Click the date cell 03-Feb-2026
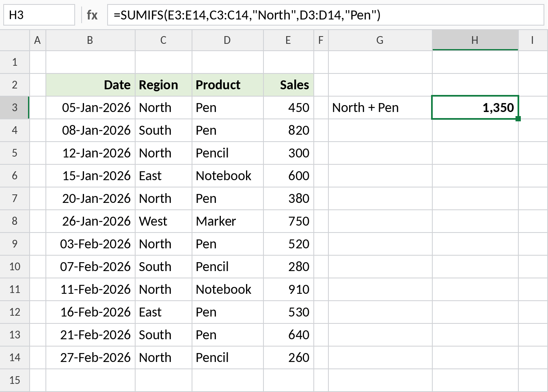Screen dimensions: 548x392 91,244
